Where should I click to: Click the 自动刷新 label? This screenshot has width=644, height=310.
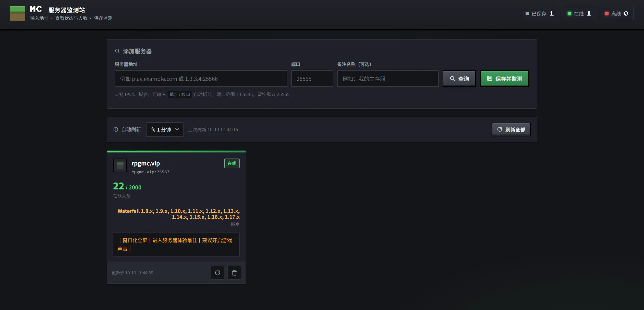[x=131, y=130]
